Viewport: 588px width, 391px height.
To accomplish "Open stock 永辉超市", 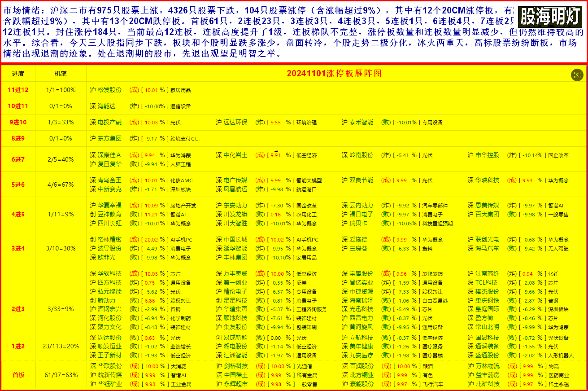I will (x=235, y=384).
